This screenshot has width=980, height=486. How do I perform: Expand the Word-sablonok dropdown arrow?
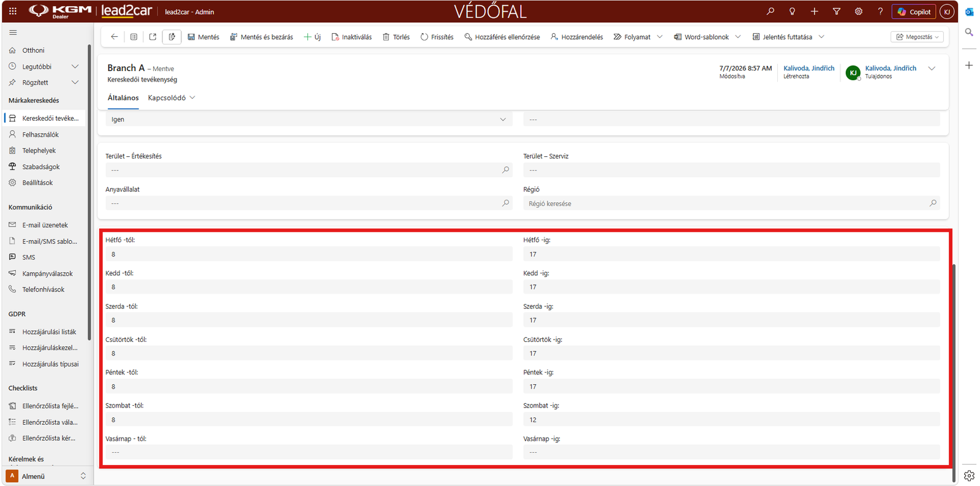click(738, 37)
